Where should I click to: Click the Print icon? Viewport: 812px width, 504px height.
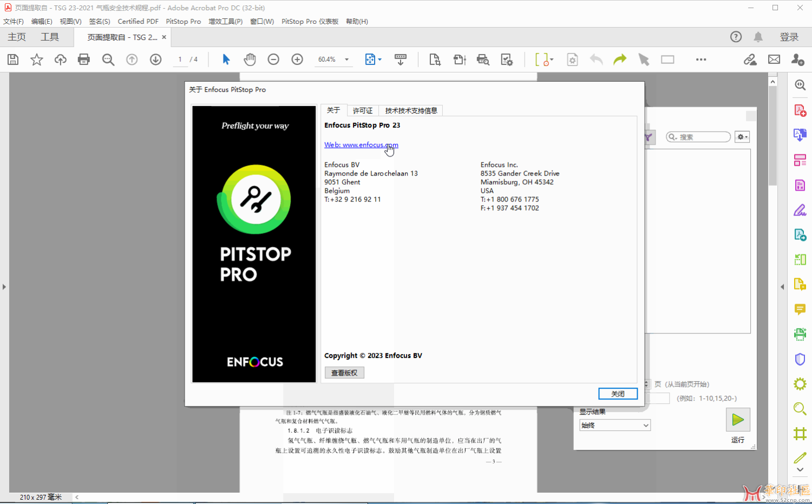84,60
